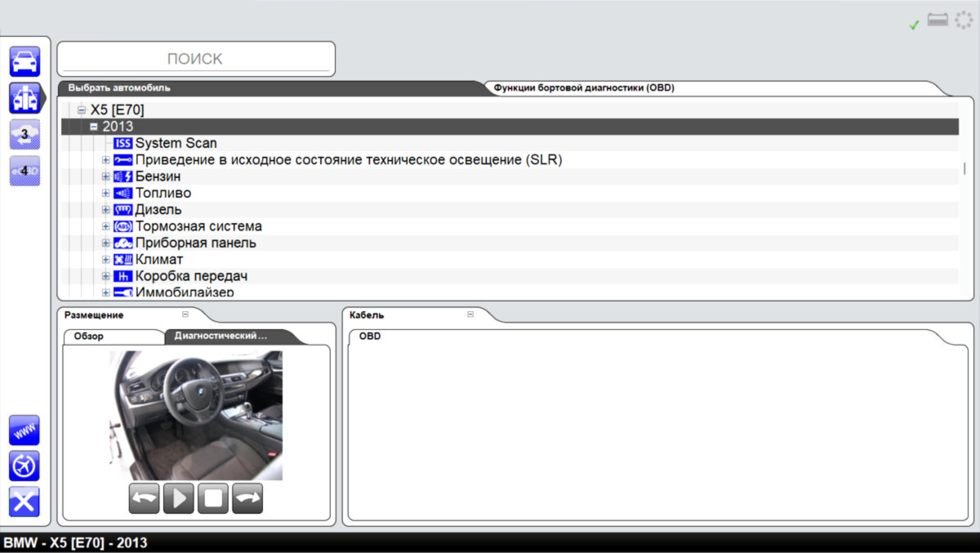Go to previous image with back arrow

144,498
